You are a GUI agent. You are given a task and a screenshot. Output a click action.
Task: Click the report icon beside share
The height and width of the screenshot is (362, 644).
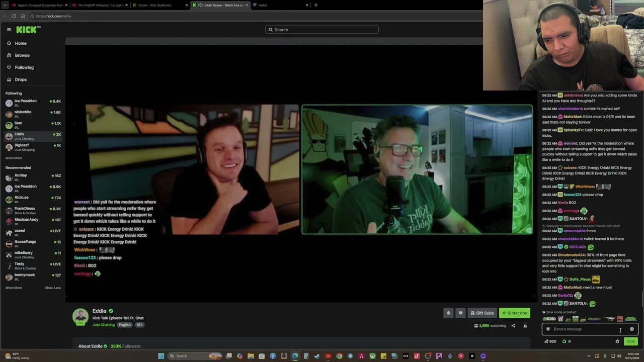[525, 326]
